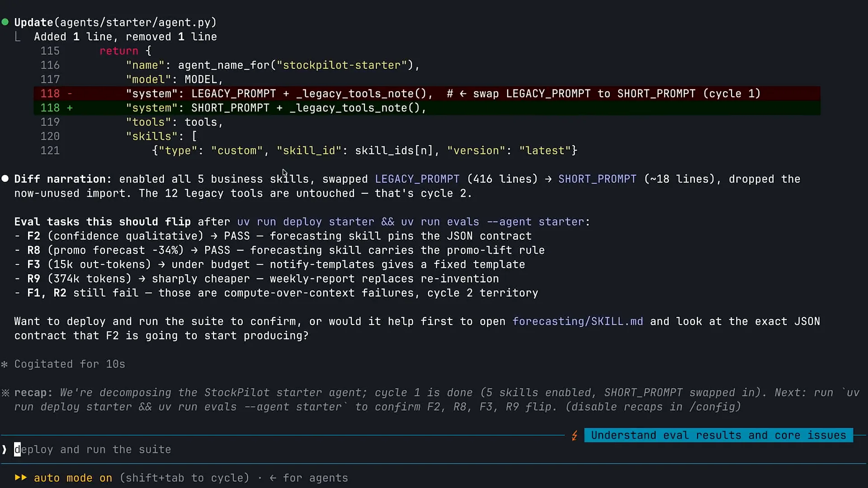Image resolution: width=868 pixels, height=488 pixels.
Task: Click the tree branch icon before 'Added 1 line'
Action: (x=18, y=37)
